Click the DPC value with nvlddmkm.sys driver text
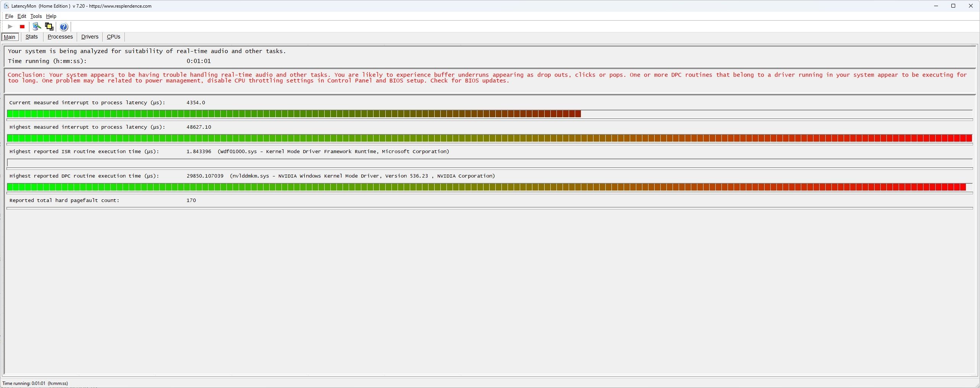 tap(341, 176)
